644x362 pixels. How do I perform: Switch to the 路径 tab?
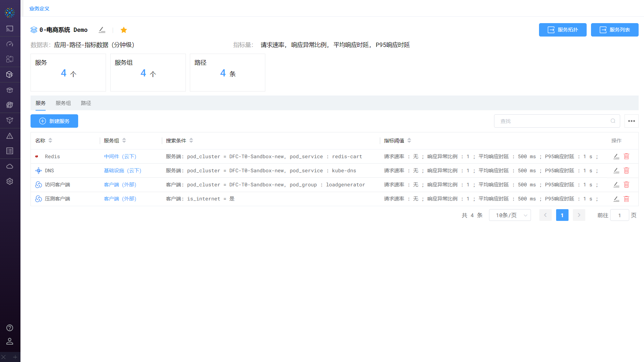tap(86, 103)
